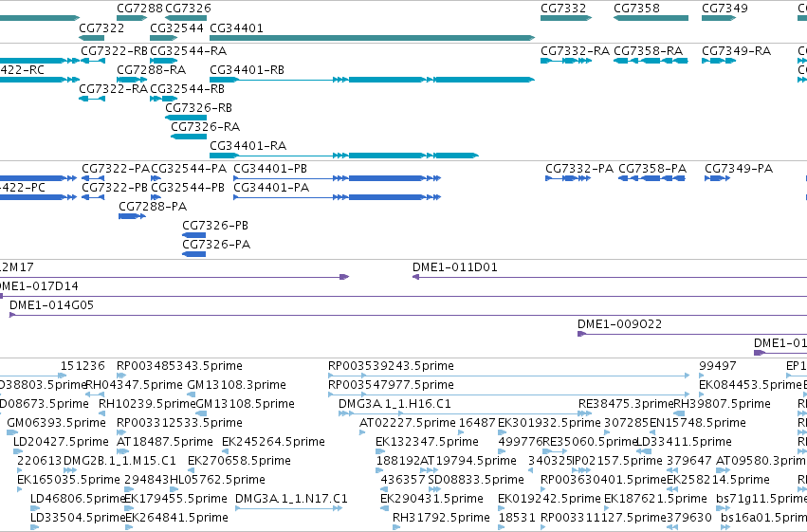Click the CG7332 gene label

tap(563, 9)
